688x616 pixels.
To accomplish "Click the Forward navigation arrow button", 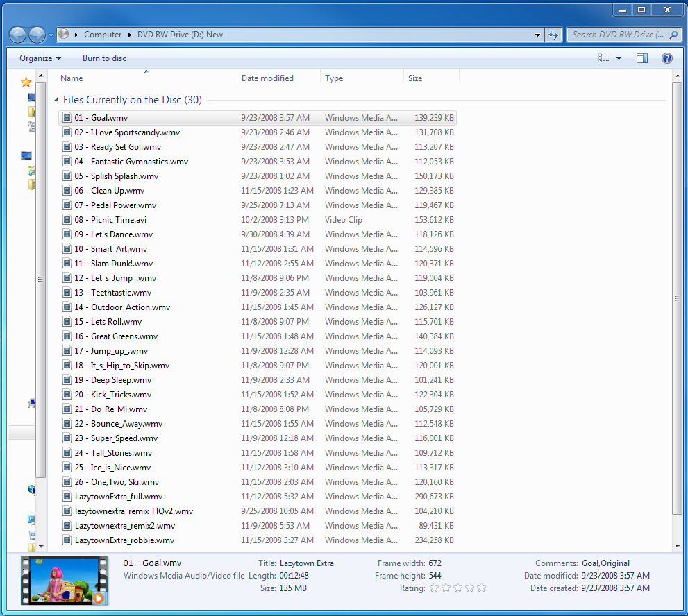I will click(37, 35).
